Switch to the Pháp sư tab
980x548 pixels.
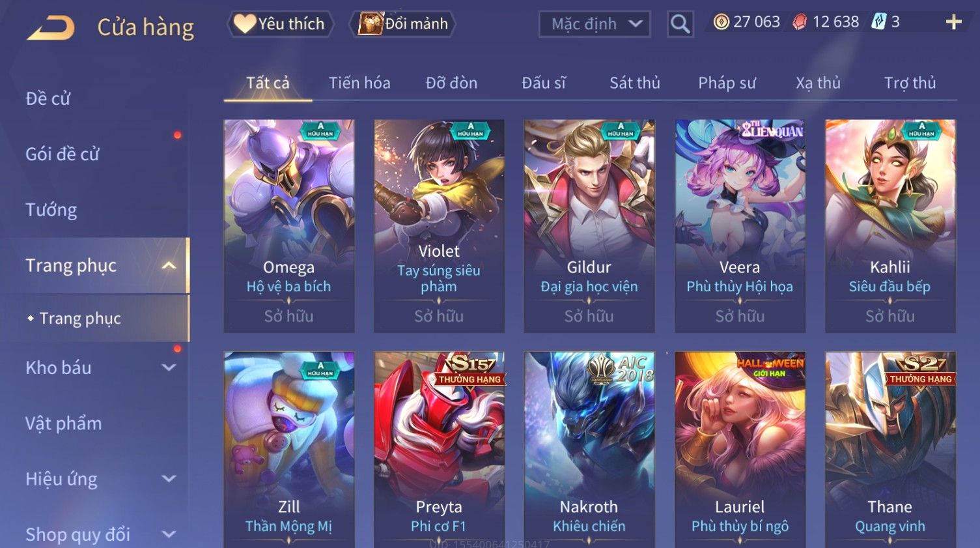tap(727, 83)
